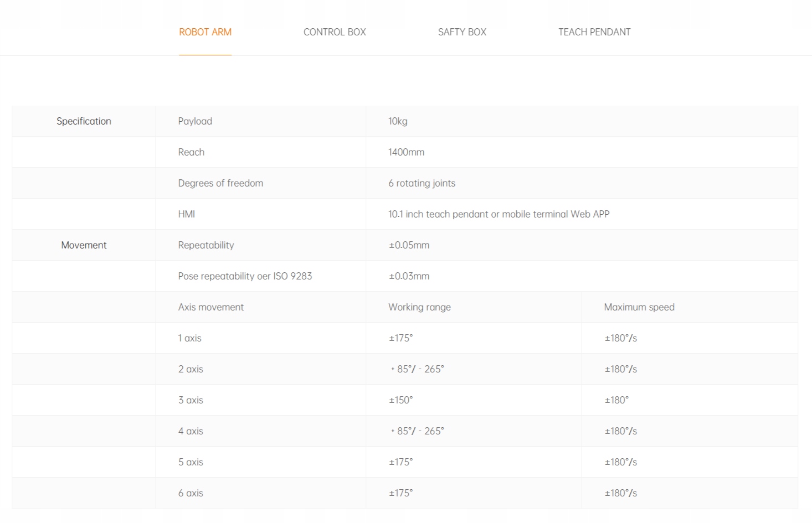
Task: Click the Movement category cell
Action: point(84,245)
